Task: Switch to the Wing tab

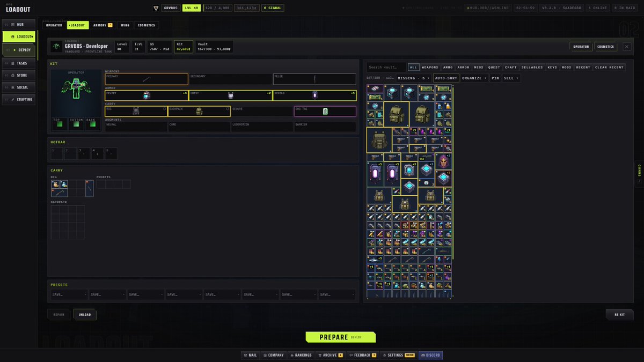Action: click(125, 25)
